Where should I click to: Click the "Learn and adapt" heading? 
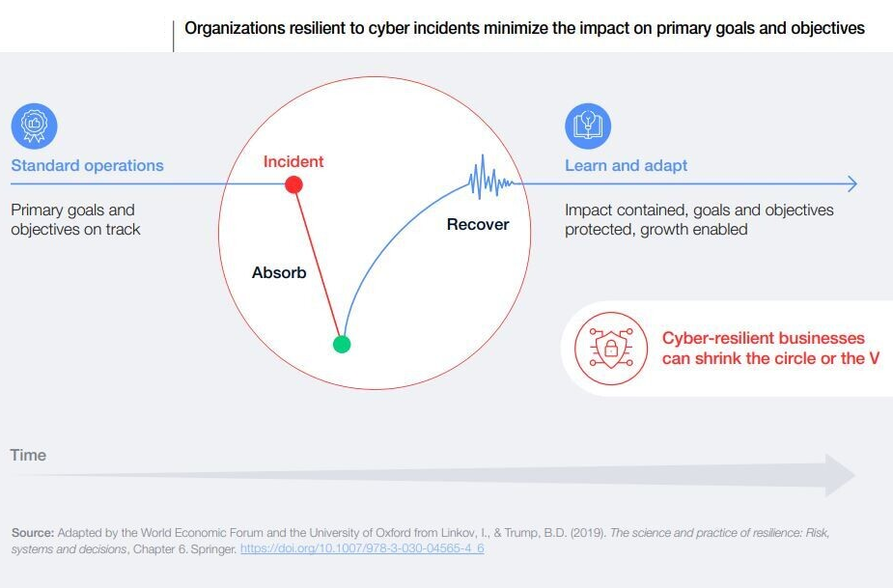(x=626, y=165)
